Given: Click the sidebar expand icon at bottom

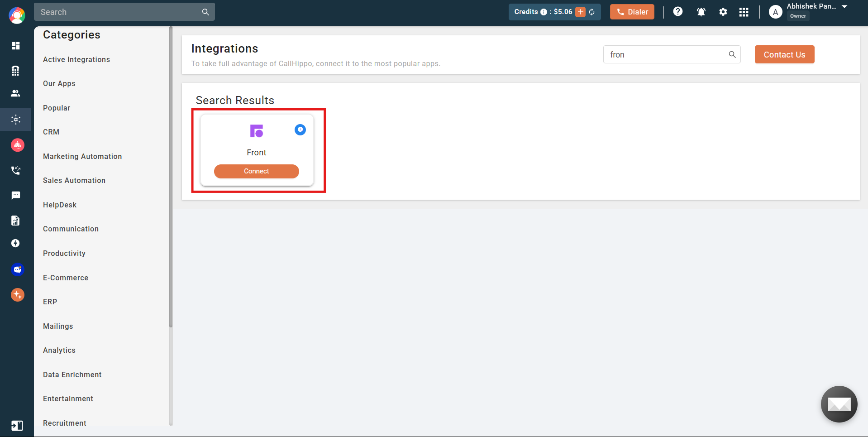Looking at the screenshot, I should [x=17, y=426].
